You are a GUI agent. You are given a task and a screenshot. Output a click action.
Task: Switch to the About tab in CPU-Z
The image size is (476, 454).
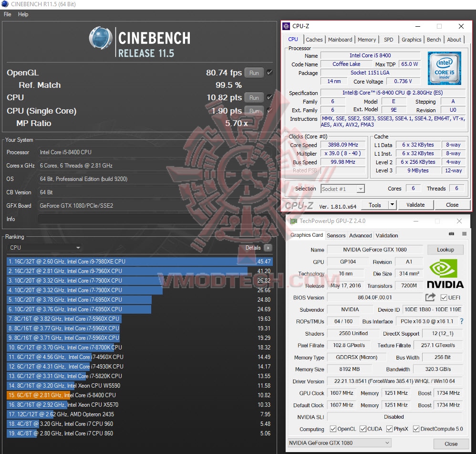454,40
